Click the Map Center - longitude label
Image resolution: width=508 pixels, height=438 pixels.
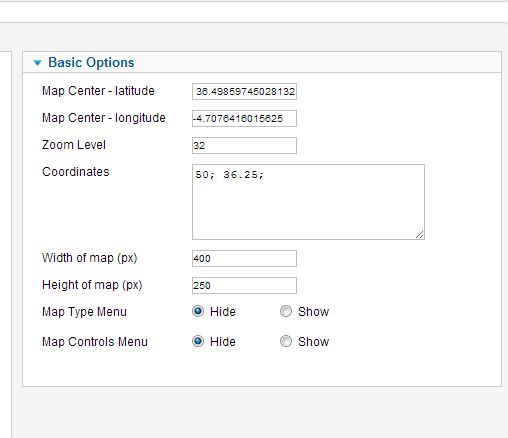click(x=104, y=118)
